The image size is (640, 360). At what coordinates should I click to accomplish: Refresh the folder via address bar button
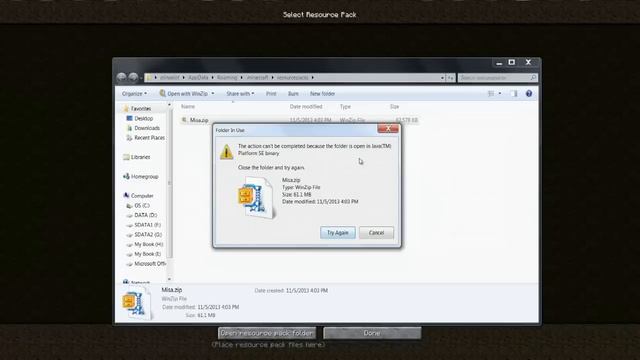coord(451,77)
